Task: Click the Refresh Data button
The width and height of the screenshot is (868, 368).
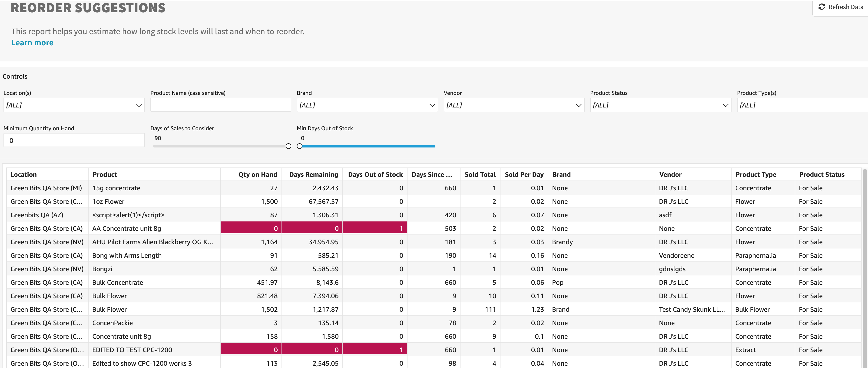Action: [x=840, y=7]
